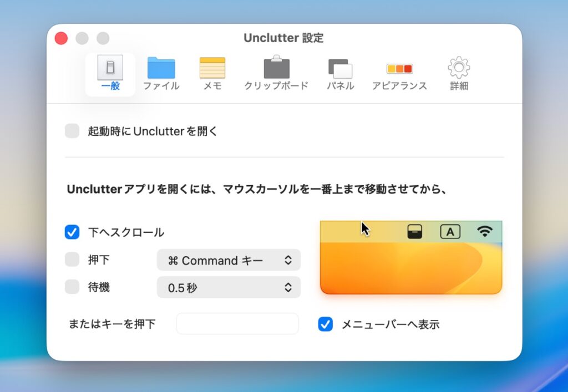
Task: Enable the 押下 checkbox
Action: click(72, 259)
